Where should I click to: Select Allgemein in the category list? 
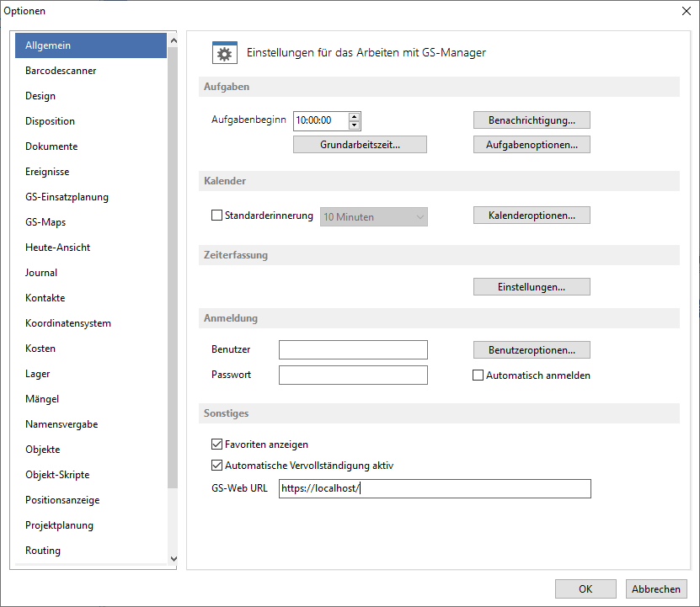pos(91,45)
